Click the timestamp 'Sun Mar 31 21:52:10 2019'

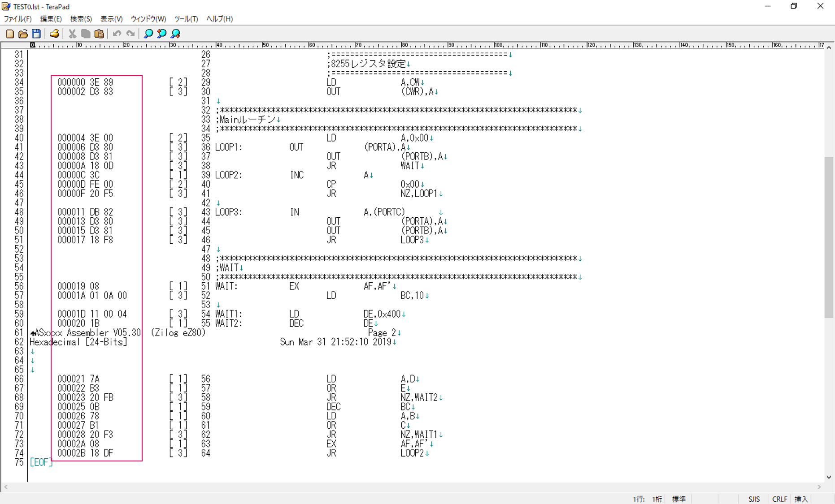(335, 342)
